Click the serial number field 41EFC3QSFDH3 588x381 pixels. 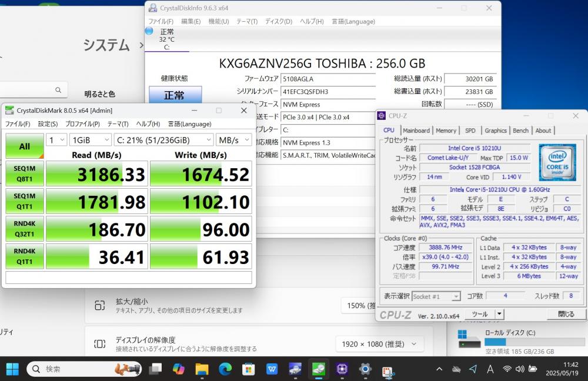click(328, 92)
